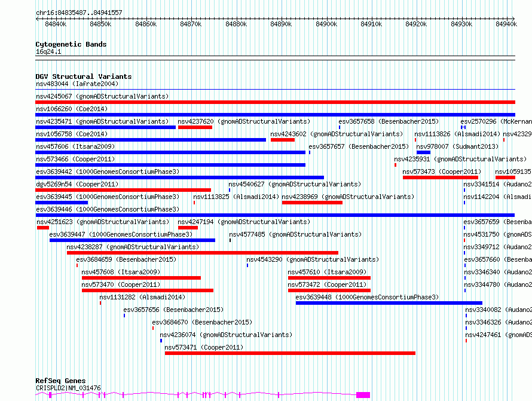Open esv3657656 (Besenbacher2015) label
The height and width of the screenshot is (401, 532).
(173, 310)
